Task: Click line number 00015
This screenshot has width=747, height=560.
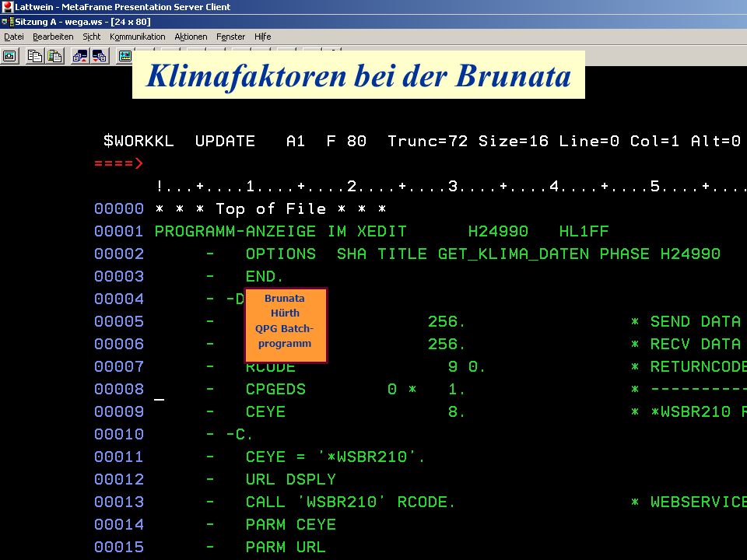Action: 119,547
